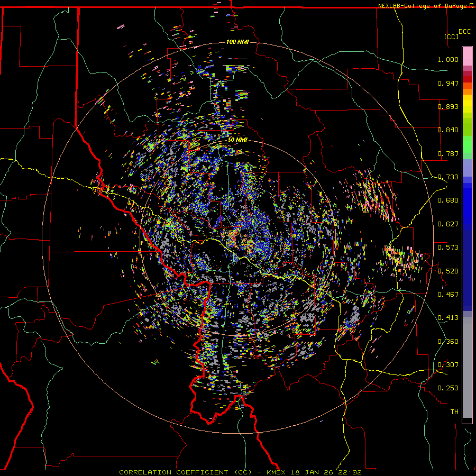This screenshot has height=476, width=476.
Task: Click the 0.573 legend value
Action: coord(448,248)
